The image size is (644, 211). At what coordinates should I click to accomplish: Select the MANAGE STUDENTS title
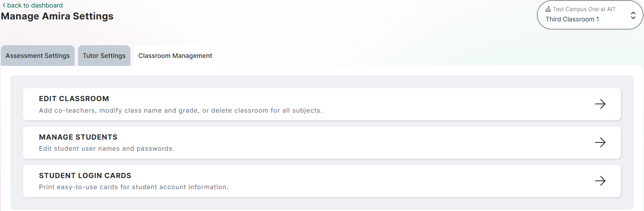click(x=78, y=137)
